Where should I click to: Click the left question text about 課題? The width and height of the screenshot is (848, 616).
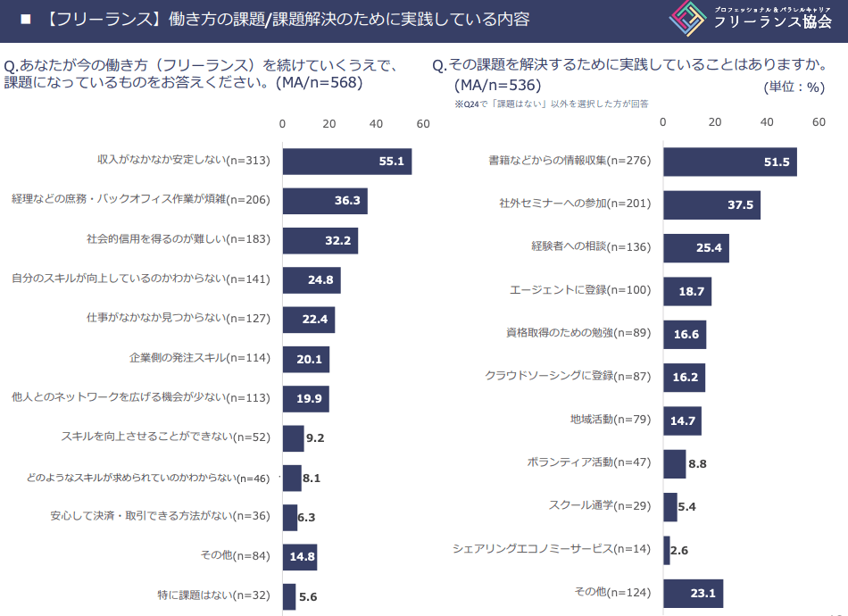pos(201,73)
